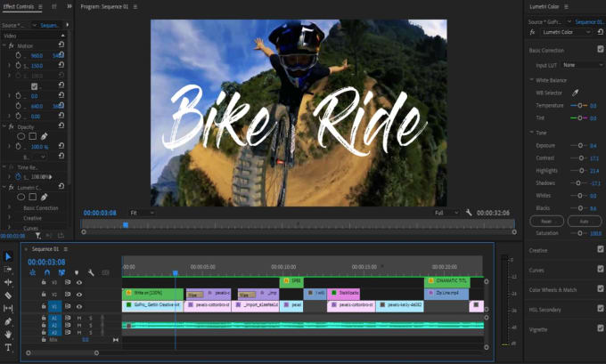The height and width of the screenshot is (364, 606).
Task: Select the Ripple Edit tool
Action: (x=8, y=282)
